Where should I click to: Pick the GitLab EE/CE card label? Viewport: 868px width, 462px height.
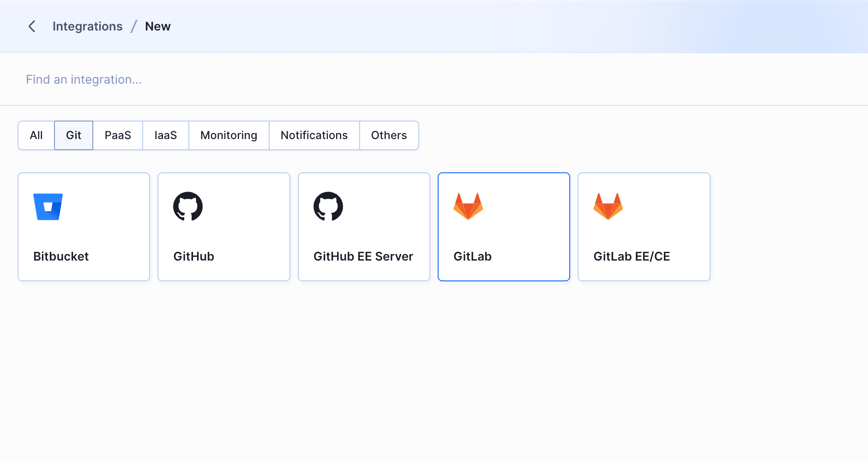point(632,256)
